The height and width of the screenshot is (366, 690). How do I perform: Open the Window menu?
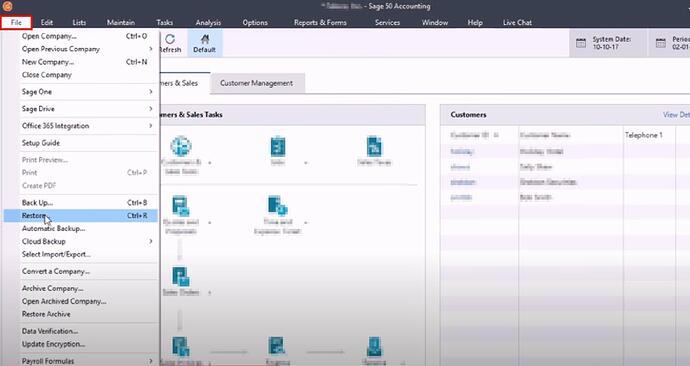pos(435,22)
